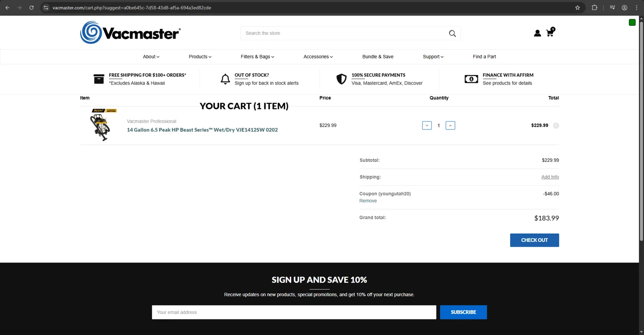Increase the item quantity by one
The image size is (644, 335).
[450, 126]
